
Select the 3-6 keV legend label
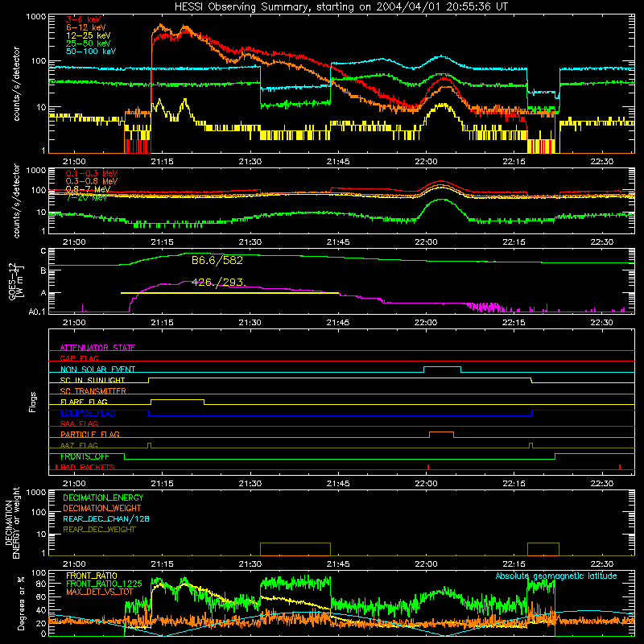pyautogui.click(x=83, y=19)
